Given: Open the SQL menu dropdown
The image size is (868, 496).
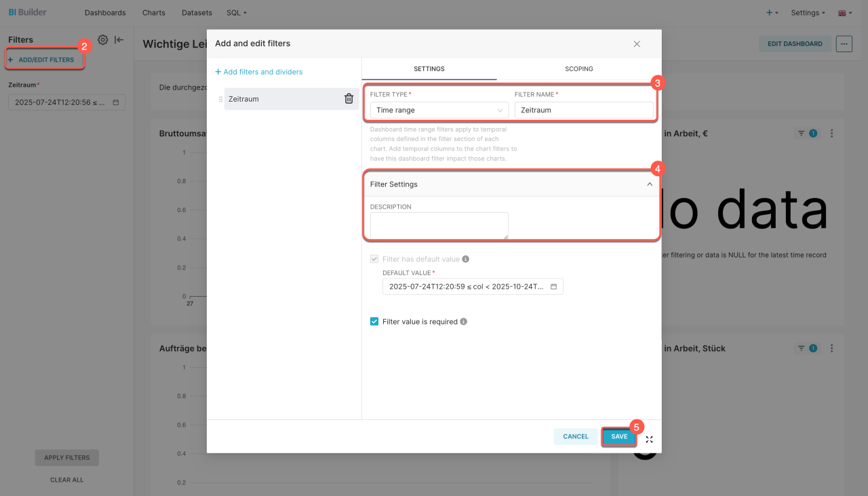Looking at the screenshot, I should pos(237,13).
